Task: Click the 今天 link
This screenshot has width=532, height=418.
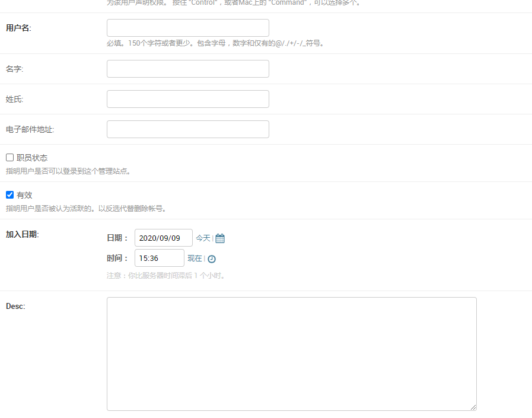Action: [x=203, y=238]
